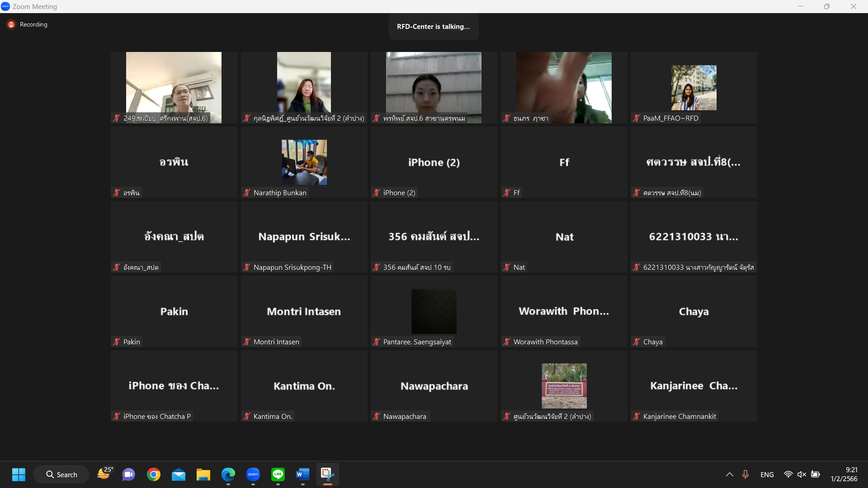Click muted mic icon on PaaM_FFAO~RFD tile
Screen dimensions: 868x488
tap(637, 118)
